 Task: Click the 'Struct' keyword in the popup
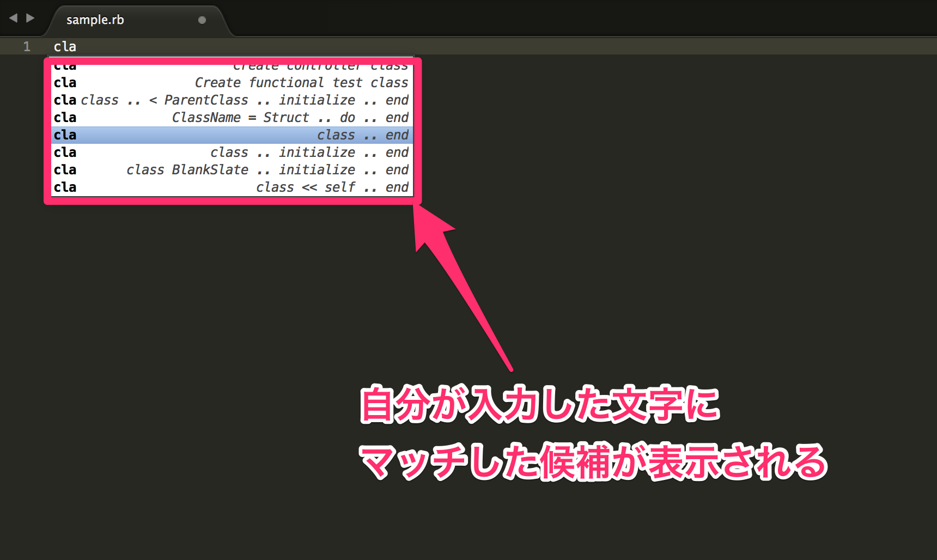[287, 118]
